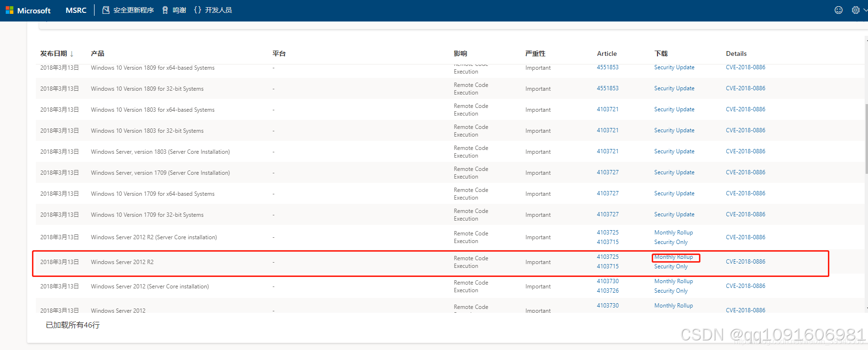Click the developer curly braces icon
868x350 pixels.
click(198, 10)
